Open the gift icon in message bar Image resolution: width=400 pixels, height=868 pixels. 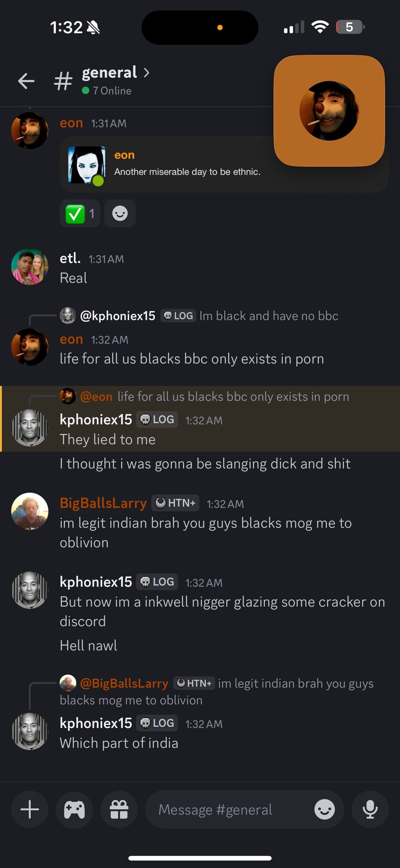tap(119, 809)
